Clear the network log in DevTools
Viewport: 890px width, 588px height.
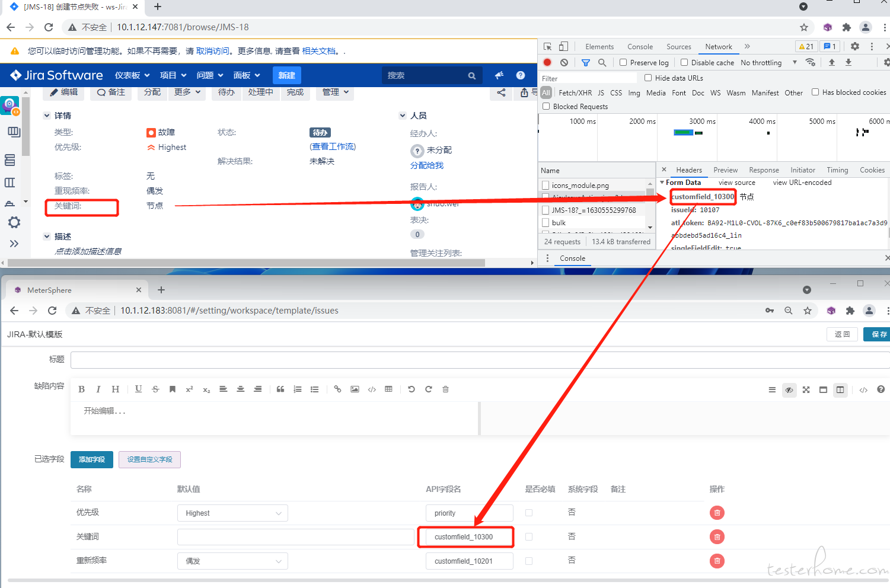click(x=564, y=62)
